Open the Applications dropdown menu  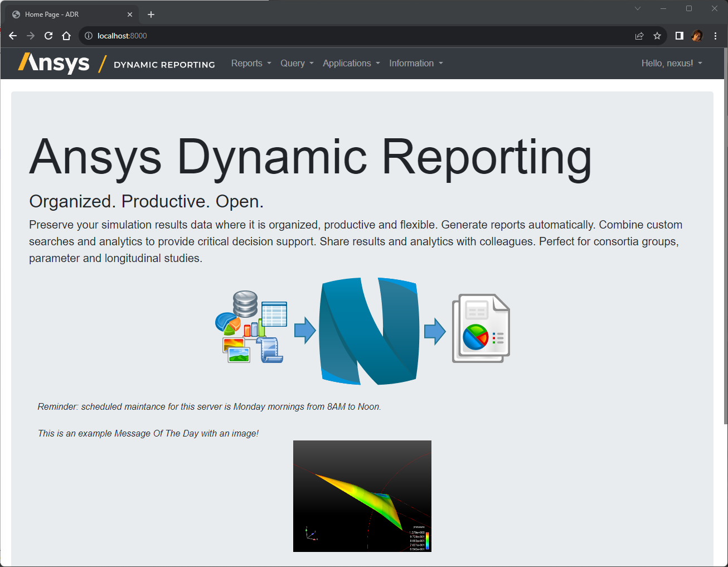tap(351, 63)
